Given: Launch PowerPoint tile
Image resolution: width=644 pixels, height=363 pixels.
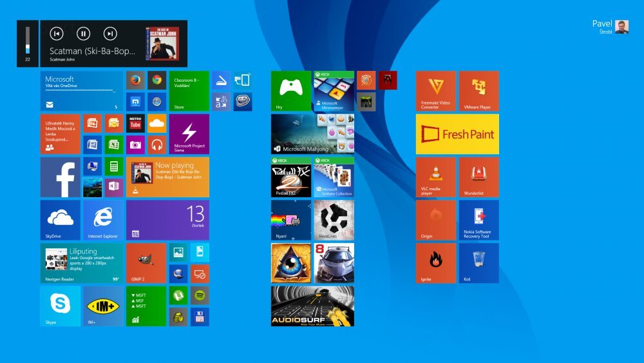Looking at the screenshot, I should coord(92,123).
